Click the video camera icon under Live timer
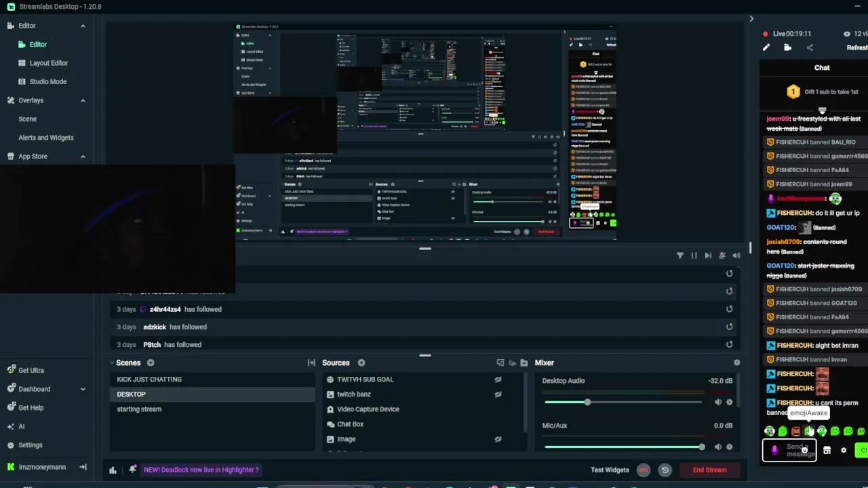 (x=787, y=47)
